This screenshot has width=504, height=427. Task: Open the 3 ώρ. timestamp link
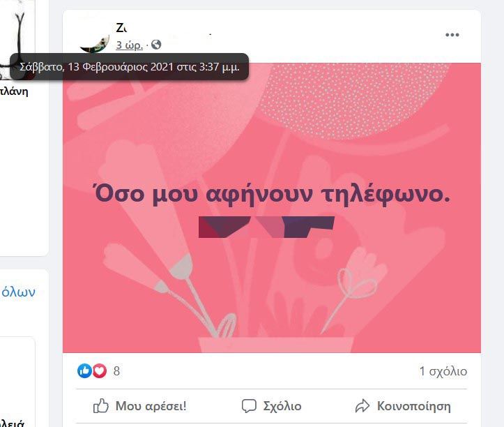tap(129, 45)
